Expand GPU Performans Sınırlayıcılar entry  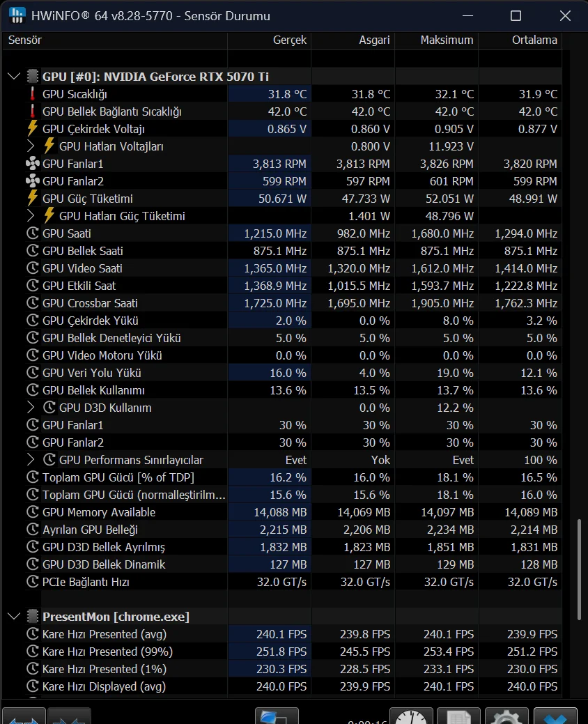[31, 459]
